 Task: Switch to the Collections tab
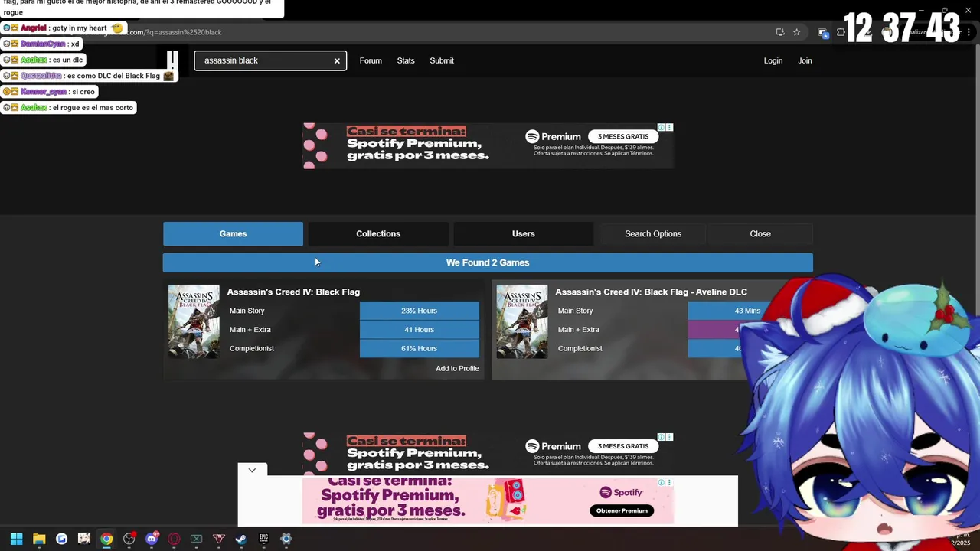pos(378,234)
